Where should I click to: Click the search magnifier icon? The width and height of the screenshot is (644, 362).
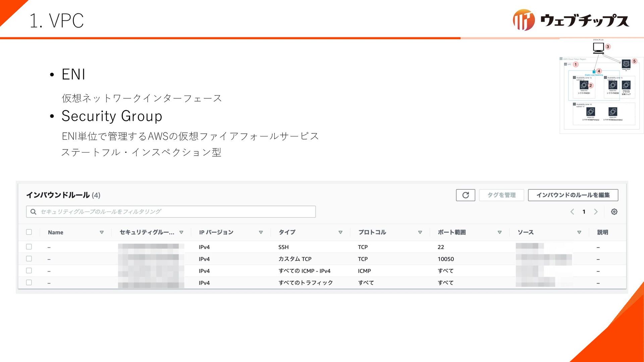click(33, 212)
